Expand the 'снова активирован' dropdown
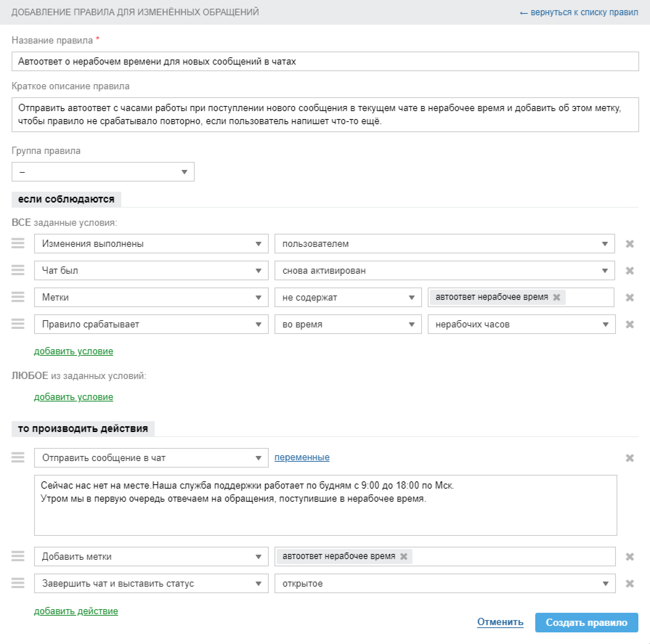Screen dimensions: 650x644 click(444, 270)
